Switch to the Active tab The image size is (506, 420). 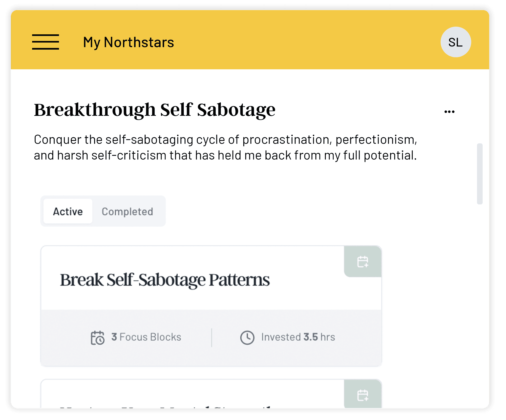point(68,211)
